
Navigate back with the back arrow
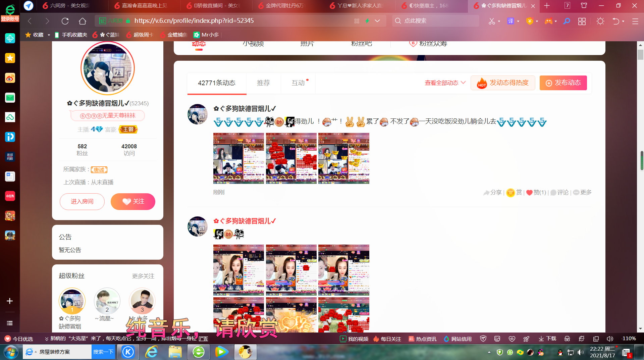point(30,21)
